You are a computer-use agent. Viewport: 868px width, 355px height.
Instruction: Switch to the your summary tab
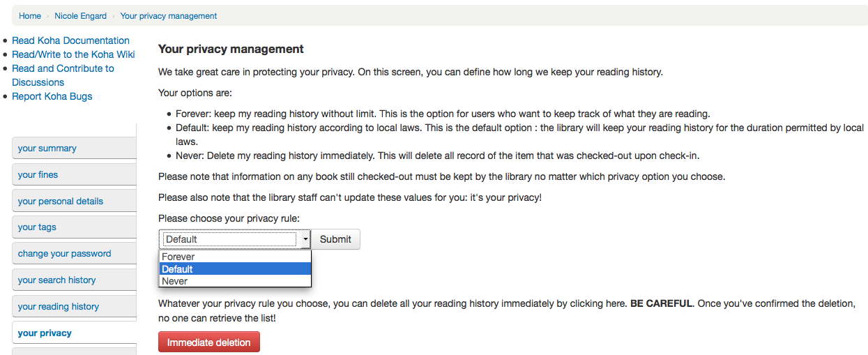[47, 149]
